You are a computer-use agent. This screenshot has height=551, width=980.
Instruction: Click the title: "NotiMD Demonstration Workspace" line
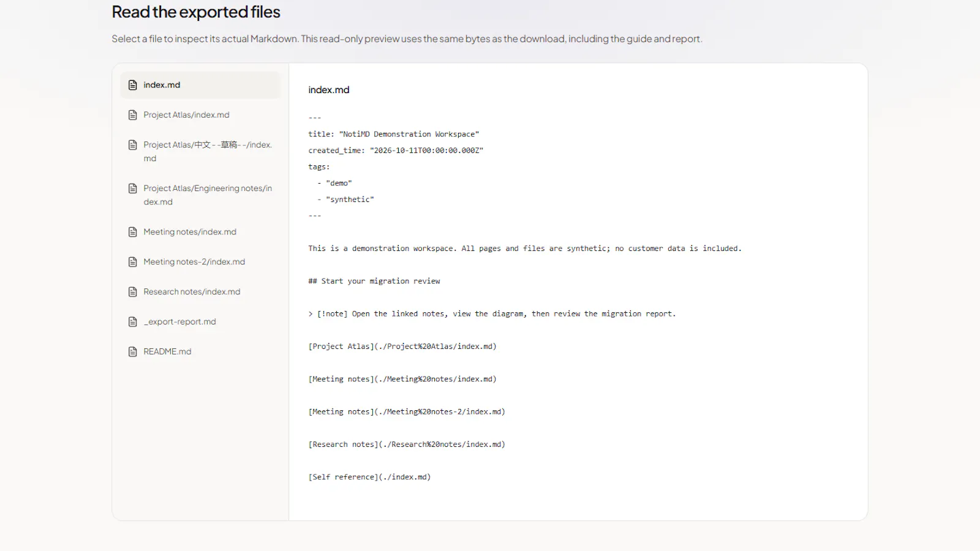[394, 134]
